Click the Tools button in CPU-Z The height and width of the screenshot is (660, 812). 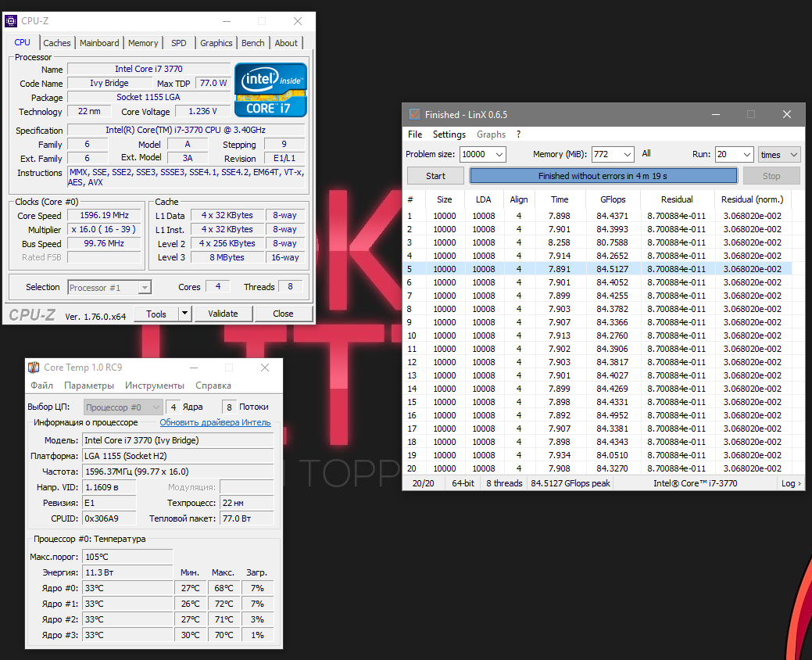156,314
